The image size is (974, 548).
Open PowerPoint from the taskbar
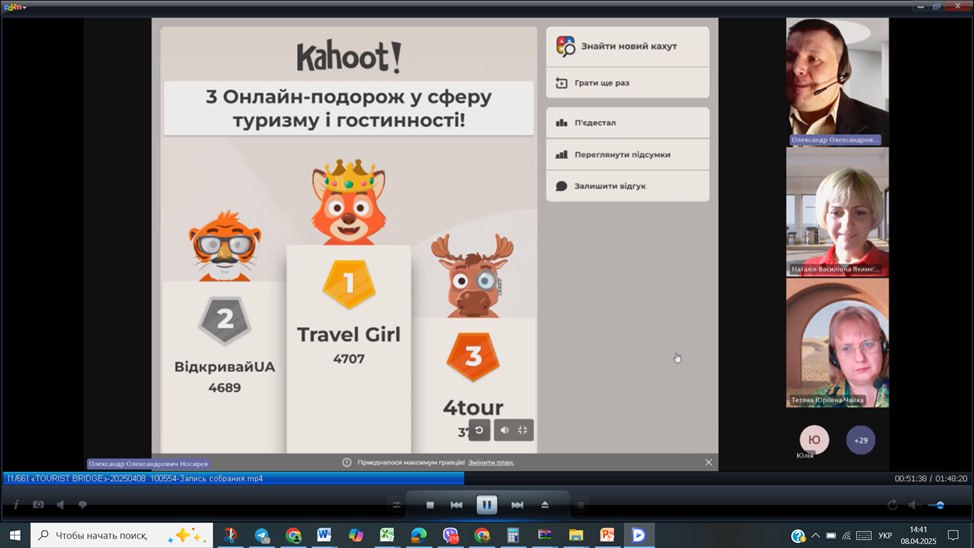[608, 535]
